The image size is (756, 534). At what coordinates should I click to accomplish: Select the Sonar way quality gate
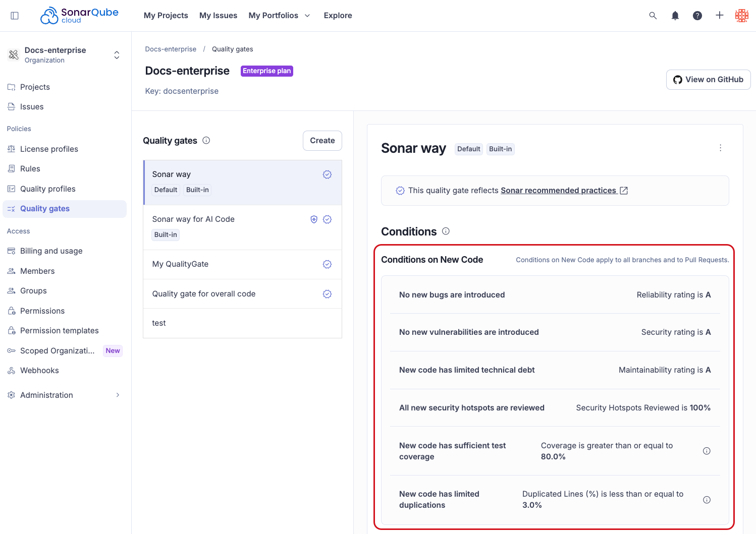[243, 183]
